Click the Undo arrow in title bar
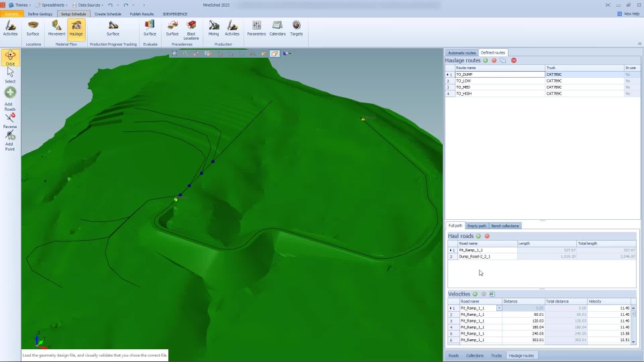 [x=110, y=5]
